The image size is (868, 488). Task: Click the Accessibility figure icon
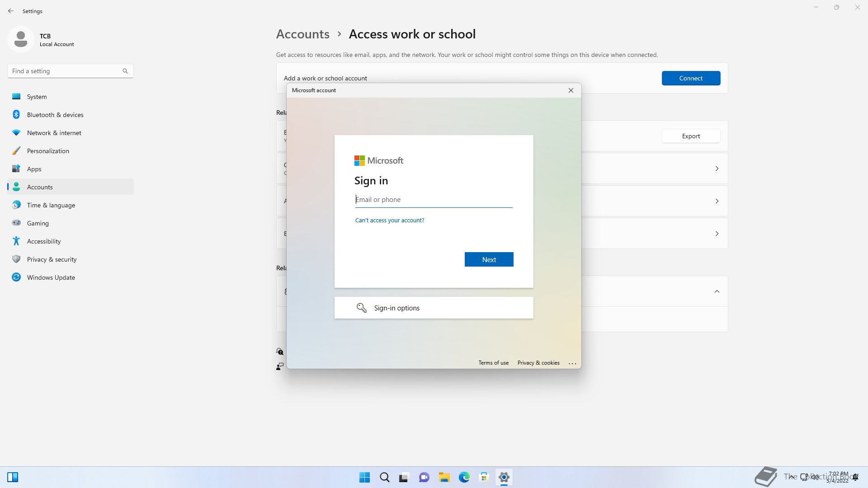(x=16, y=241)
